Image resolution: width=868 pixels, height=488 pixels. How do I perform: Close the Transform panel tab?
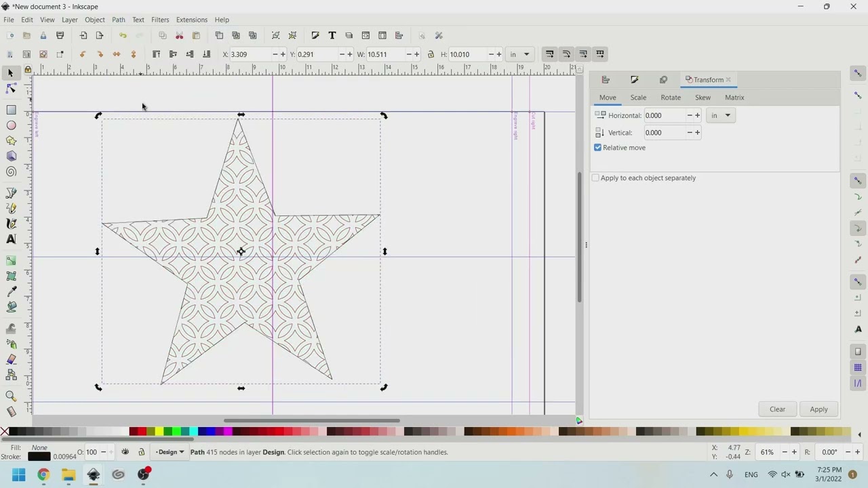point(728,80)
